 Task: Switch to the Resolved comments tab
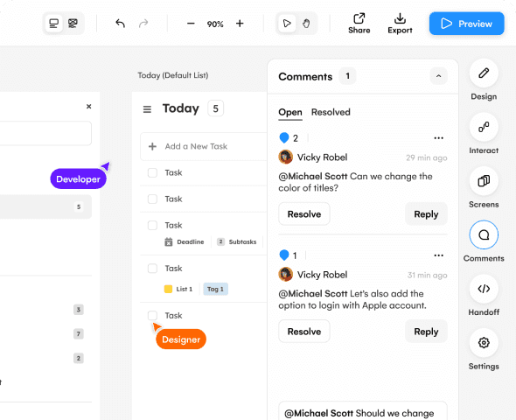(x=331, y=112)
